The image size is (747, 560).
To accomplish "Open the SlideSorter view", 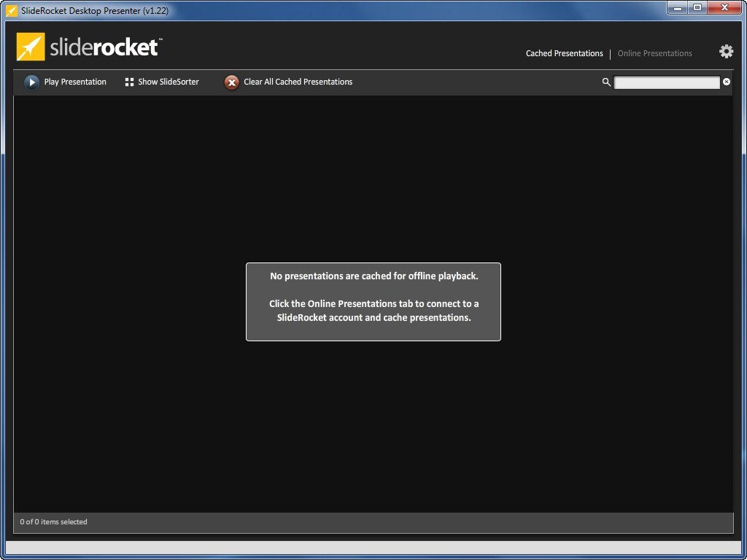I will tap(168, 82).
